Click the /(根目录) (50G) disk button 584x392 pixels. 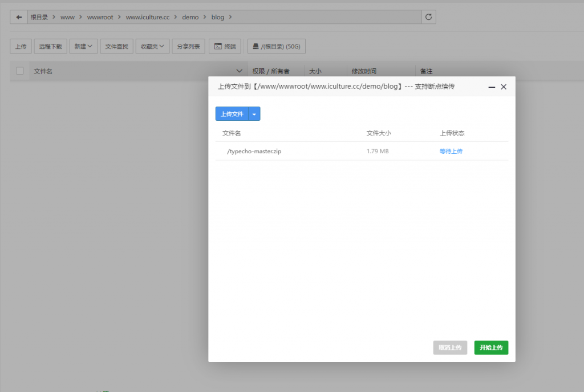tap(277, 47)
